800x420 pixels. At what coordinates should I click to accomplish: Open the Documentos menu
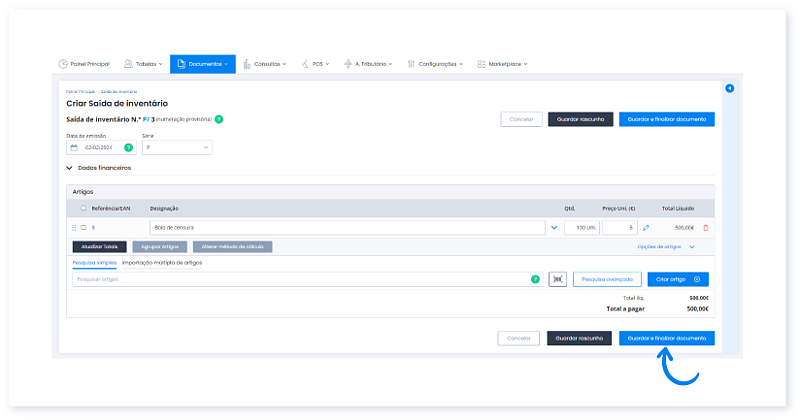pyautogui.click(x=202, y=64)
